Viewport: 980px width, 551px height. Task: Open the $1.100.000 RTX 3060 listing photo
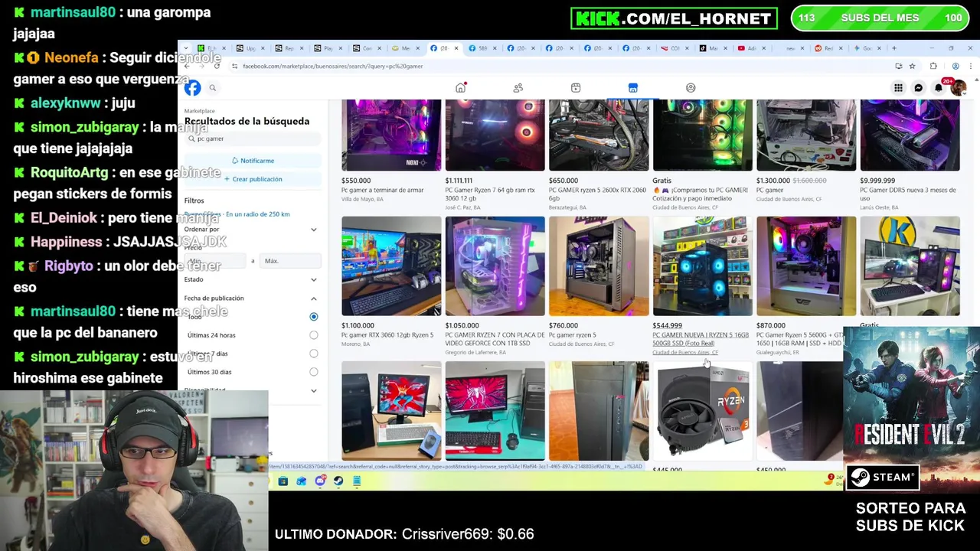click(x=391, y=266)
